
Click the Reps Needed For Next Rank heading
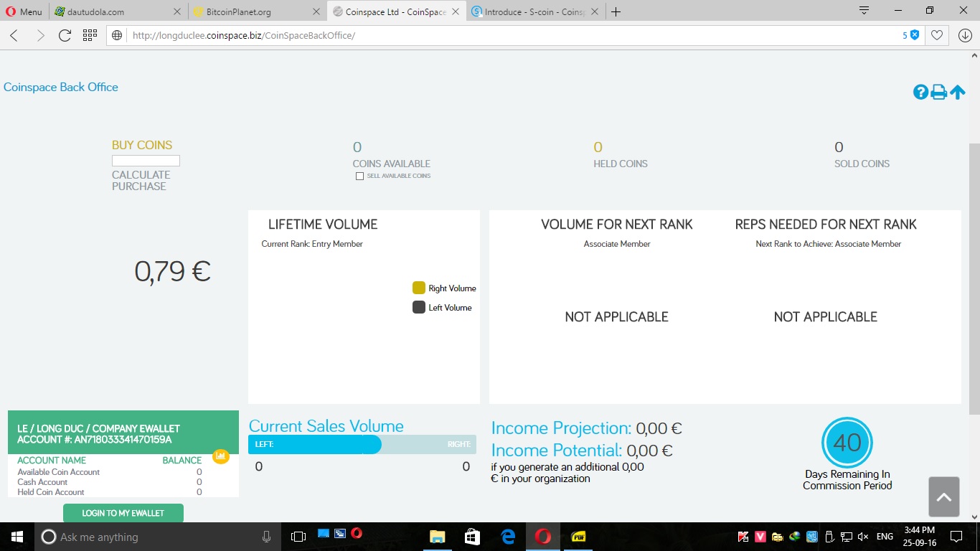pyautogui.click(x=826, y=225)
